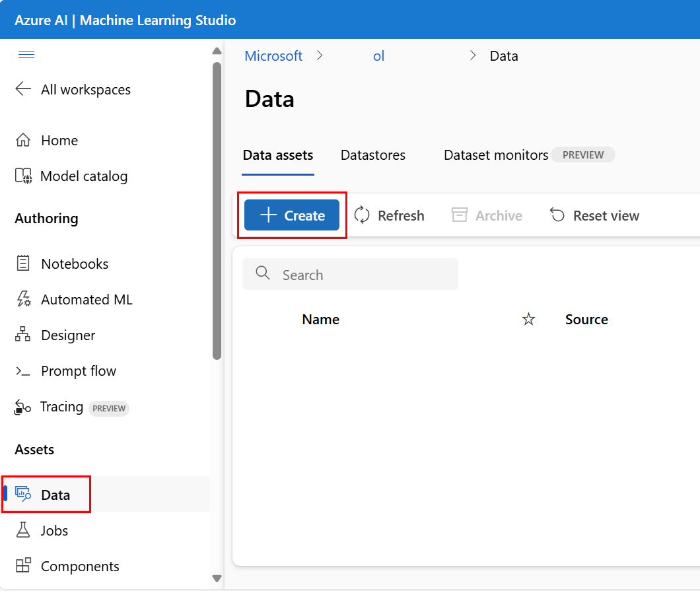Refresh the data assets list

(x=389, y=215)
